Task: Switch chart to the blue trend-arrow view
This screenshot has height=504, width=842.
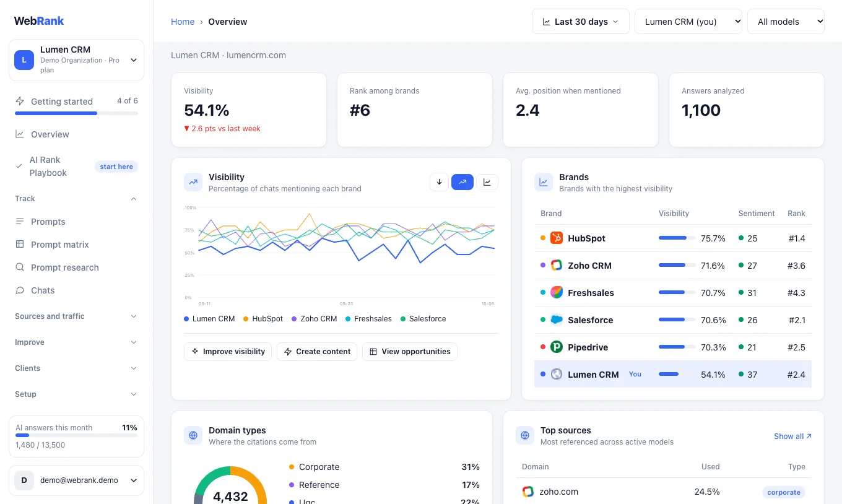Action: pos(462,182)
